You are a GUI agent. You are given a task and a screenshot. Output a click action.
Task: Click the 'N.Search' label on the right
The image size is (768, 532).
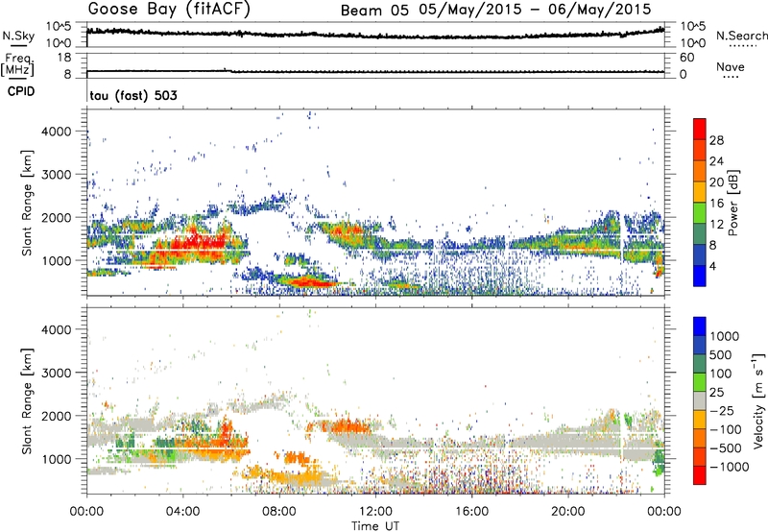(741, 36)
